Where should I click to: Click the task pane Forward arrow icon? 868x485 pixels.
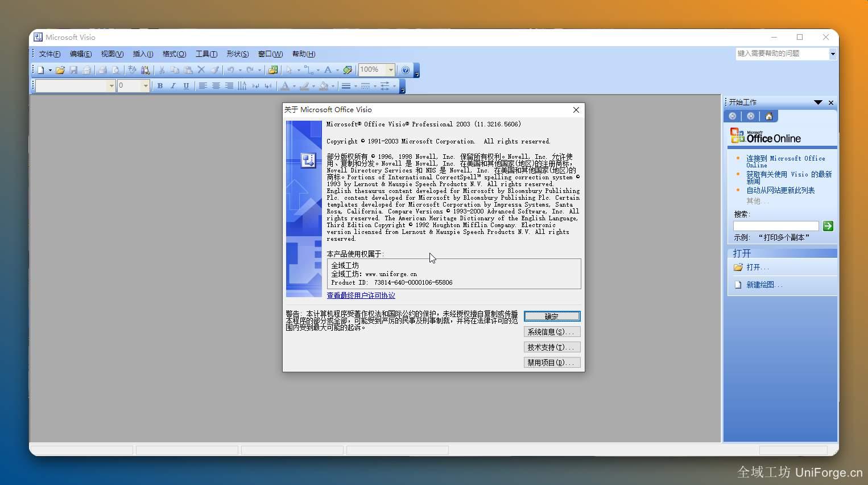click(x=750, y=116)
